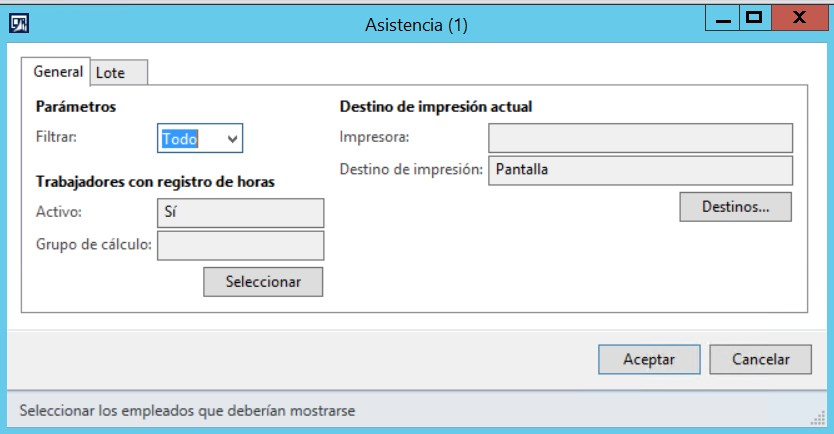834x434 pixels.
Task: Select the Todo value in Filtrar
Action: [x=180, y=139]
